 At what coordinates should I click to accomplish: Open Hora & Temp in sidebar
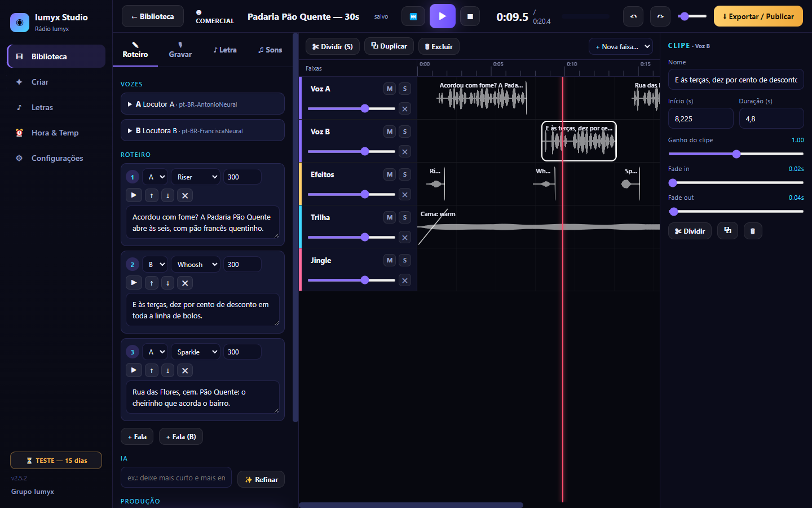56,133
